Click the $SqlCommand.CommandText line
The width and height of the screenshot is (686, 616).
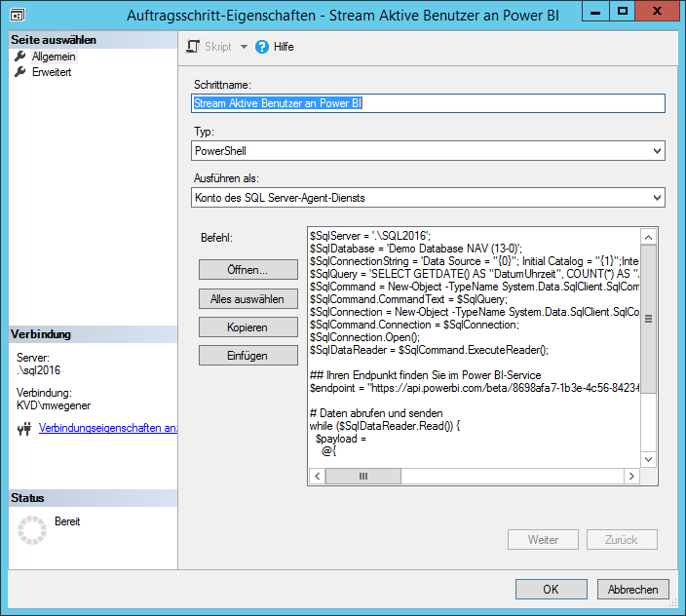click(408, 299)
